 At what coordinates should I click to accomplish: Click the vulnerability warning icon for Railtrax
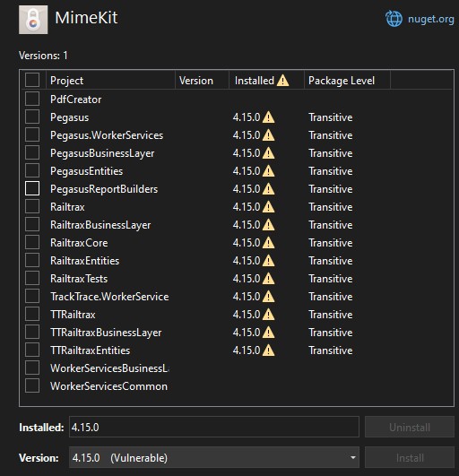(268, 207)
